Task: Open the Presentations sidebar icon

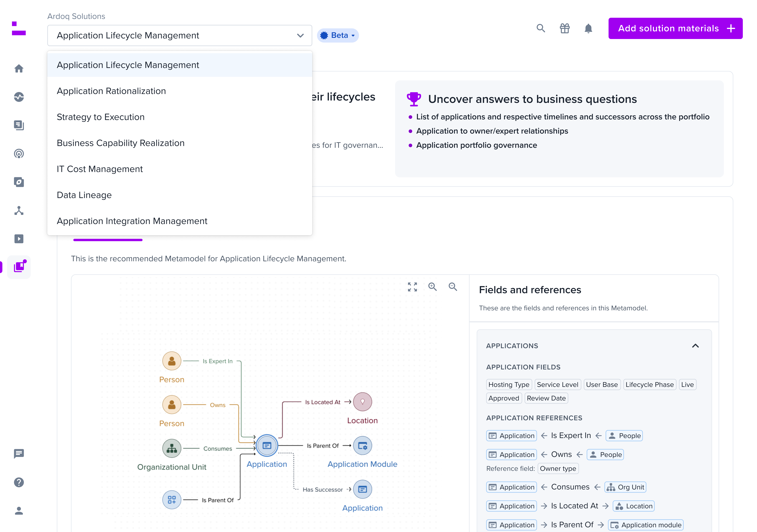Action: pos(19,239)
